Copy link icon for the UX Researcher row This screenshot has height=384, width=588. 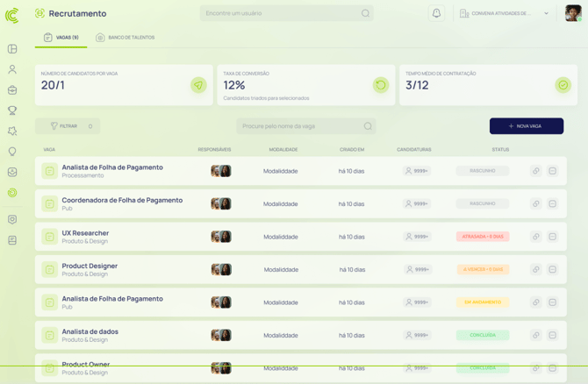[x=535, y=237]
